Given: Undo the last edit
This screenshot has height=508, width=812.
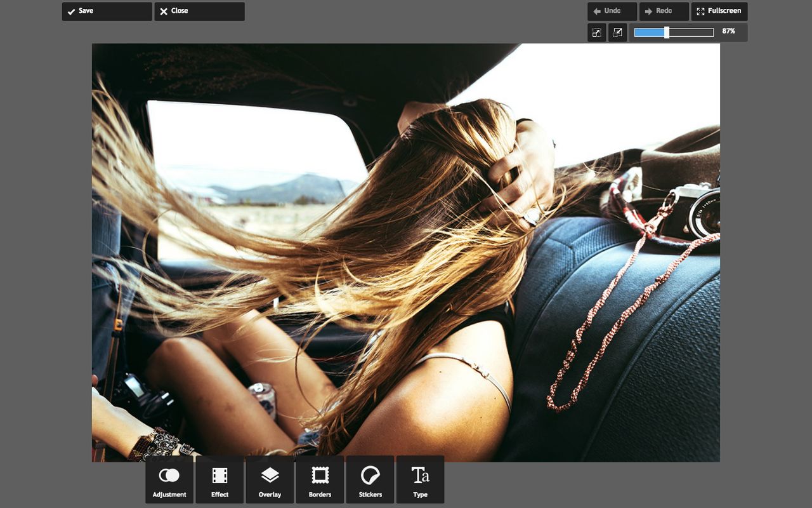Looking at the screenshot, I should [612, 11].
